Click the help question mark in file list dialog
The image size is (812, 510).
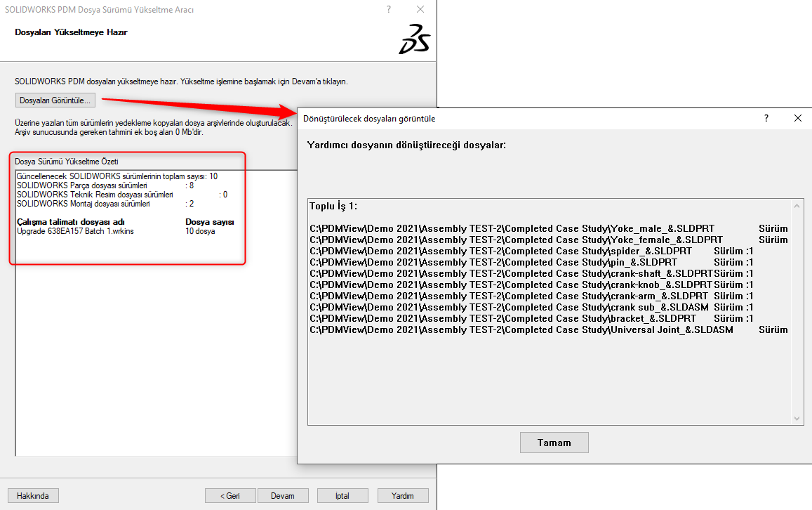(x=766, y=118)
